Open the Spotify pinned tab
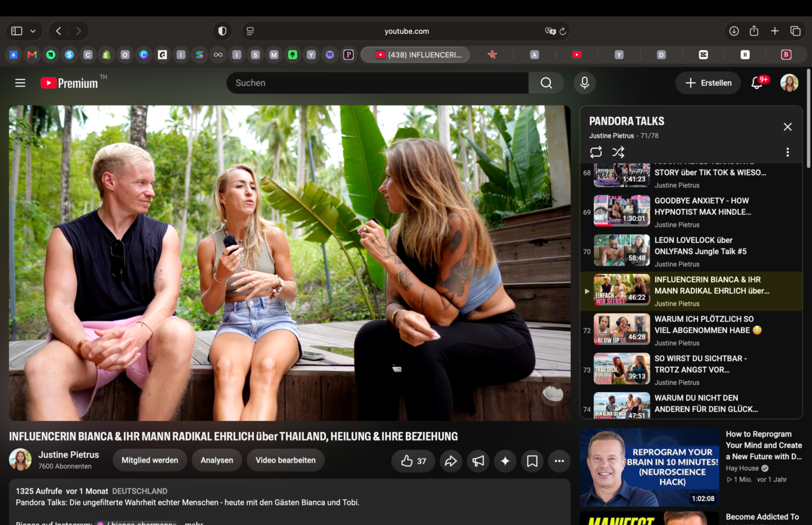The image size is (812, 525). [x=329, y=55]
